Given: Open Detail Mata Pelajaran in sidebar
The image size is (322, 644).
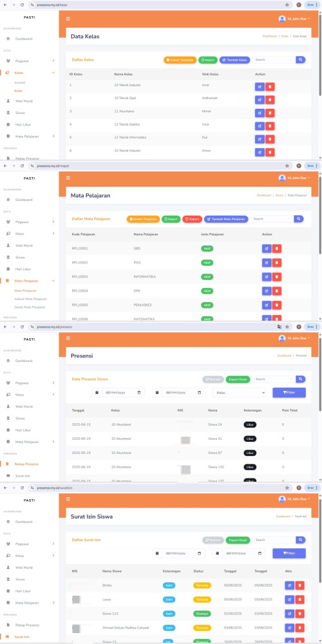Looking at the screenshot, I should (30, 307).
